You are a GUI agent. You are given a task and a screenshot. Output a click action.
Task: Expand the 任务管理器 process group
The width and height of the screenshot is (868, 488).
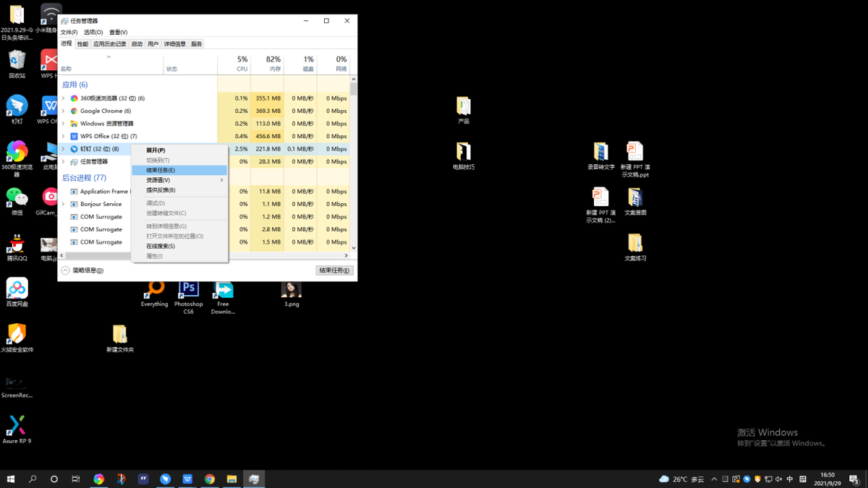coord(64,162)
